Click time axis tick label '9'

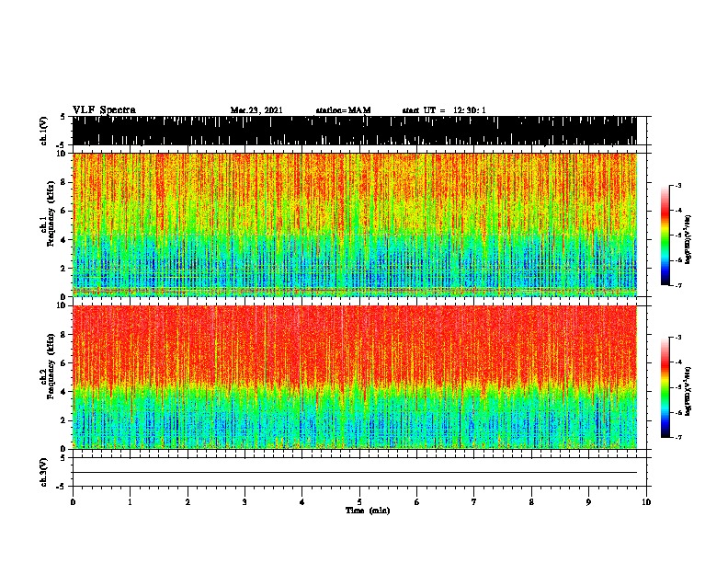click(588, 502)
